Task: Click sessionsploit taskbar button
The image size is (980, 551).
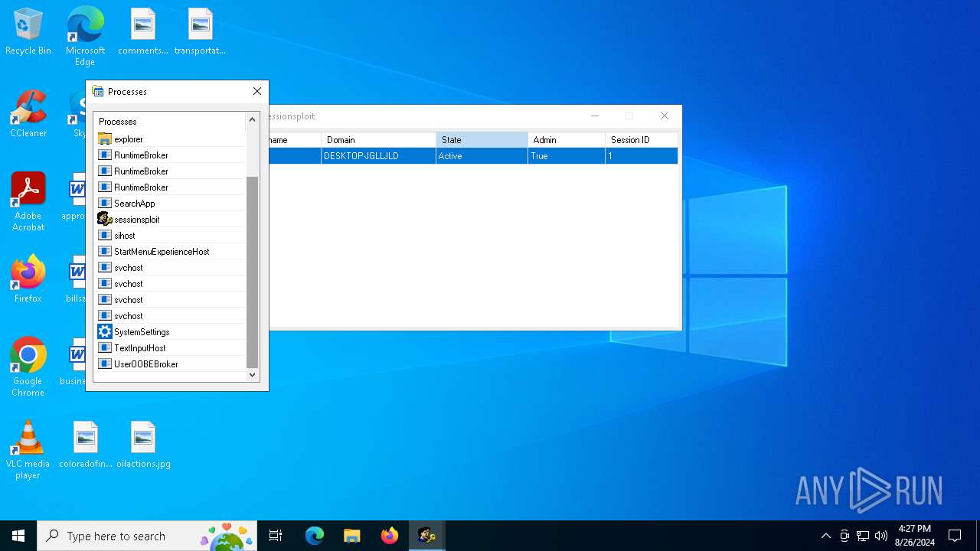Action: coord(426,536)
